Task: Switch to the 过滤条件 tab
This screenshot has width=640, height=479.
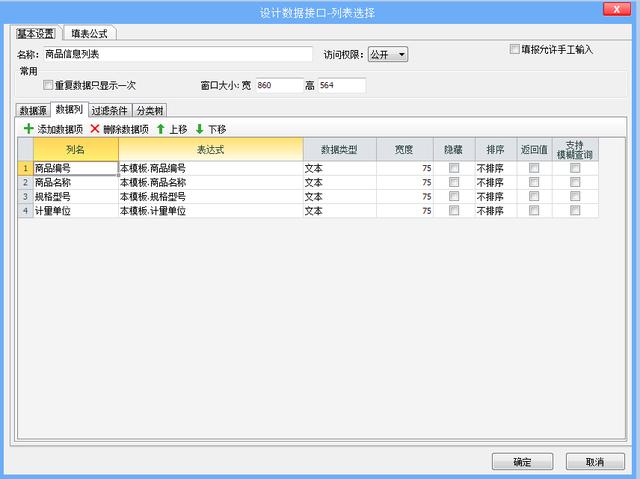Action: (x=110, y=110)
